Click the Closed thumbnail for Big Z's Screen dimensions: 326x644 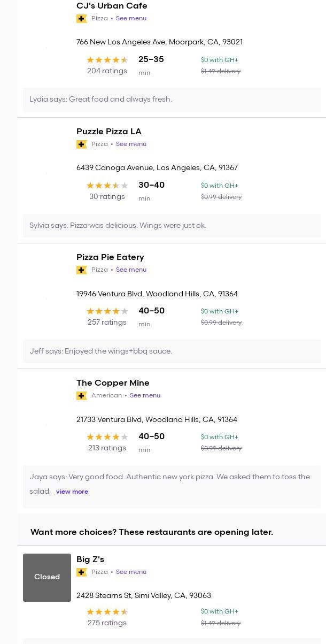[47, 577]
